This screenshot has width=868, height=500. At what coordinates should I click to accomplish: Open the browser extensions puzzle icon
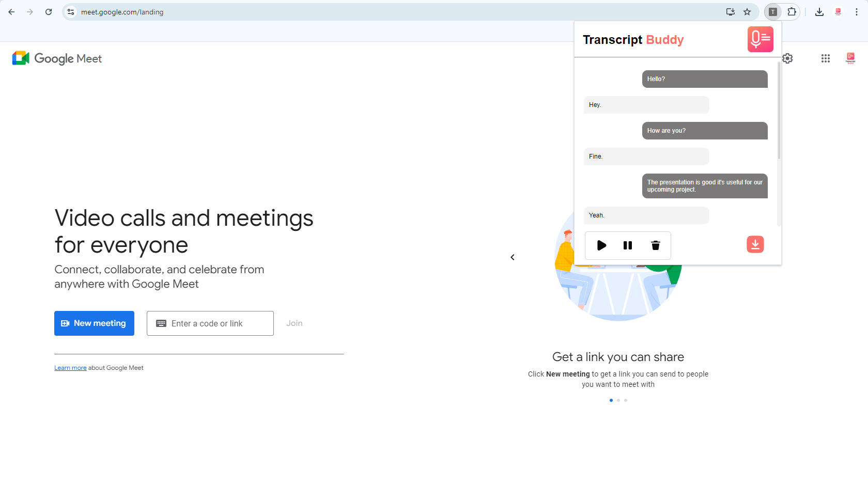tap(792, 12)
